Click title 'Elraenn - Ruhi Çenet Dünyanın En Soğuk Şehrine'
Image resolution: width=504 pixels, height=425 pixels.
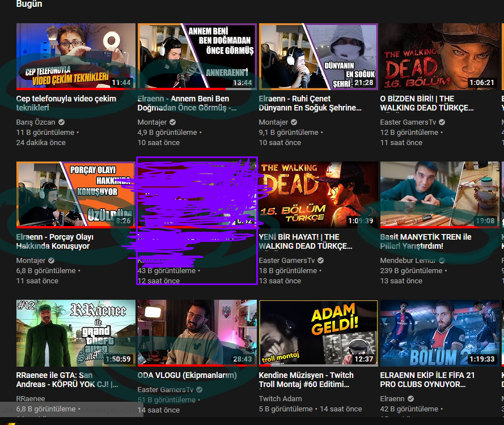coord(310,103)
